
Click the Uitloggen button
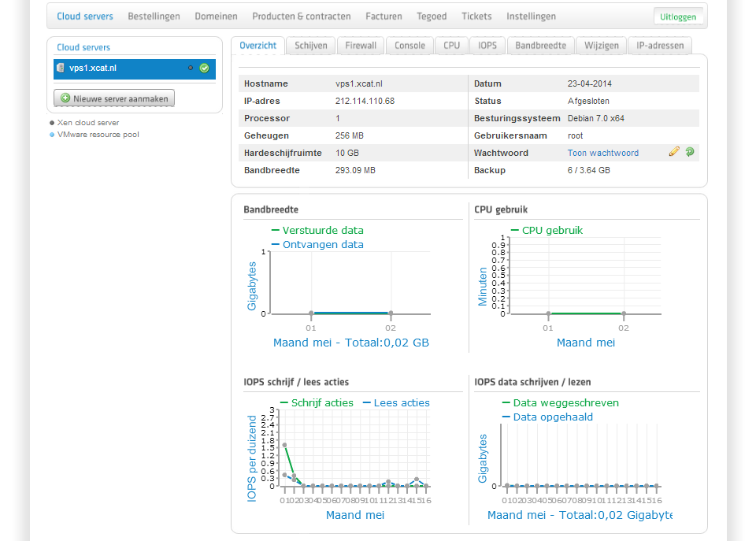tap(678, 17)
